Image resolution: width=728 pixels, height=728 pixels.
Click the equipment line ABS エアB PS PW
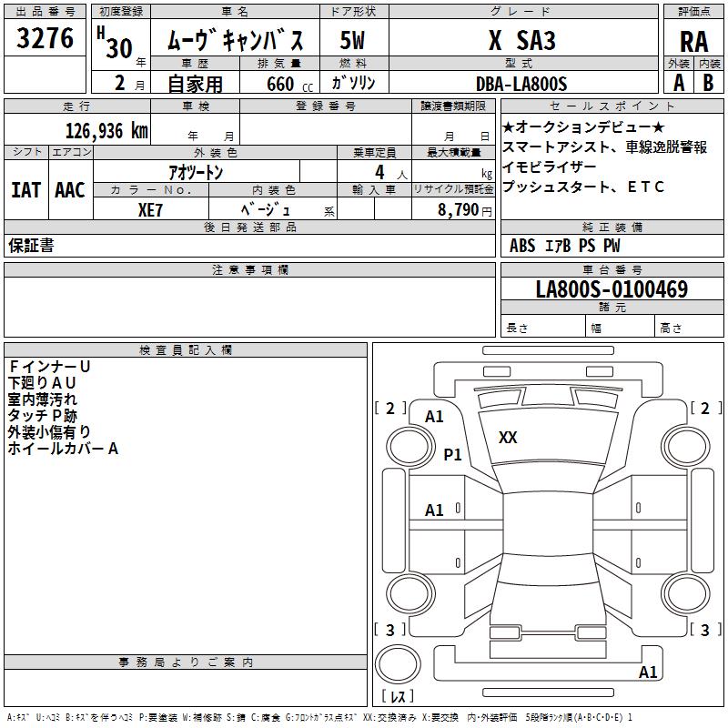[x=564, y=246]
